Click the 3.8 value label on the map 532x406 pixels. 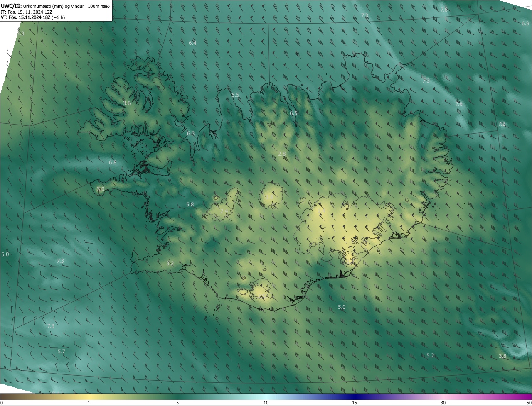click(502, 356)
